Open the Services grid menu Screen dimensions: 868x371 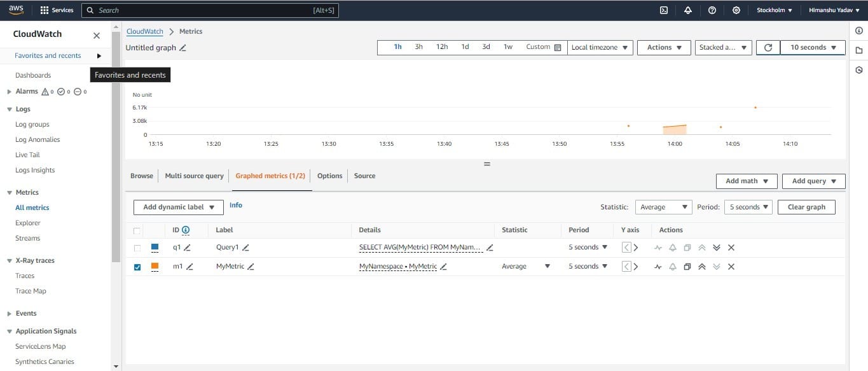pyautogui.click(x=57, y=10)
